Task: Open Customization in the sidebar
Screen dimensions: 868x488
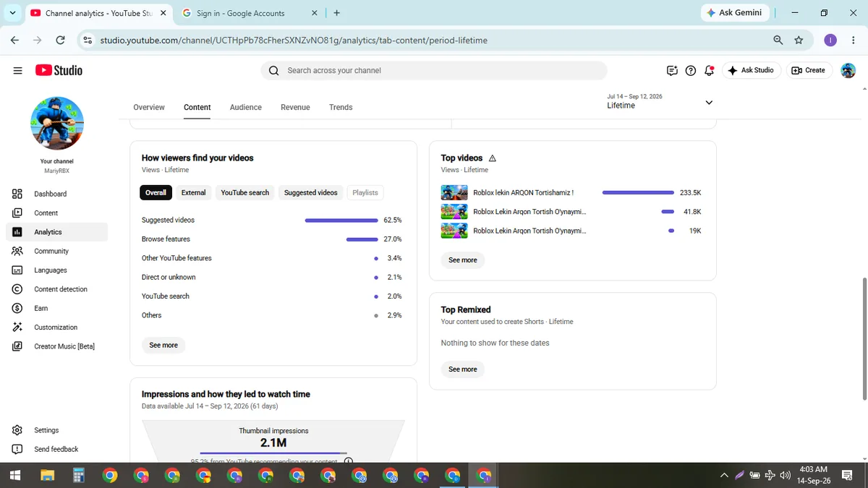Action: pyautogui.click(x=56, y=327)
